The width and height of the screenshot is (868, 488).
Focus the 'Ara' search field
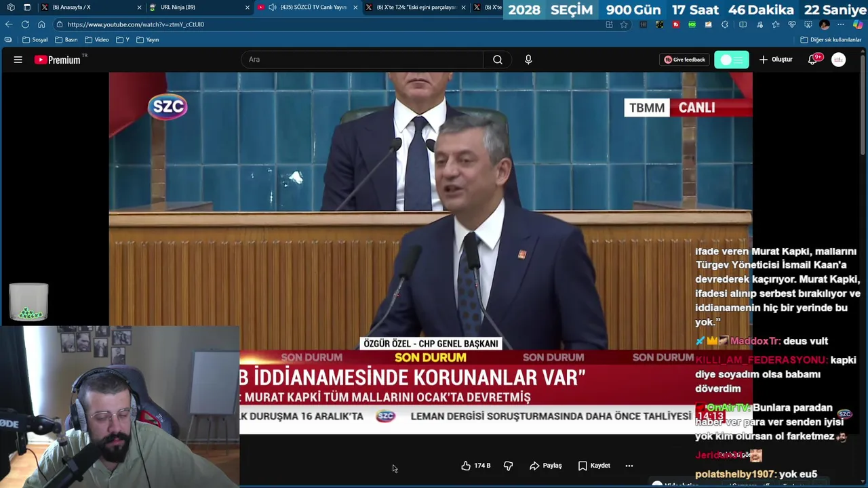362,60
